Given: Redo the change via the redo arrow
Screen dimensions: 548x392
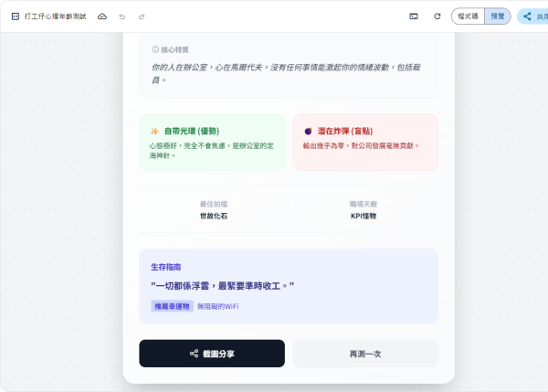Looking at the screenshot, I should pos(142,16).
